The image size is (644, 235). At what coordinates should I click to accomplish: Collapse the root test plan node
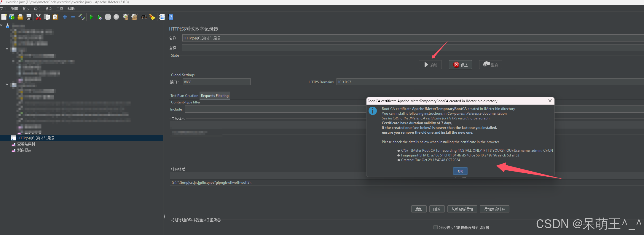[x=1, y=25]
